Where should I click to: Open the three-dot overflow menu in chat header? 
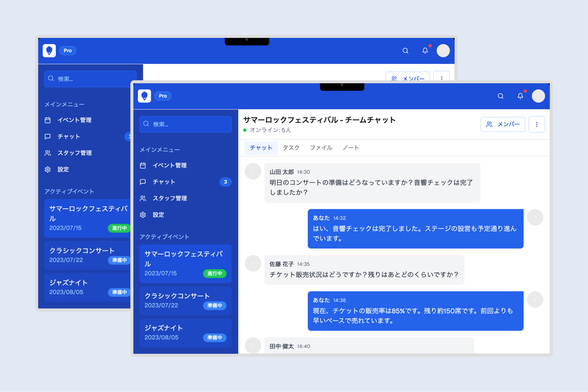(536, 124)
